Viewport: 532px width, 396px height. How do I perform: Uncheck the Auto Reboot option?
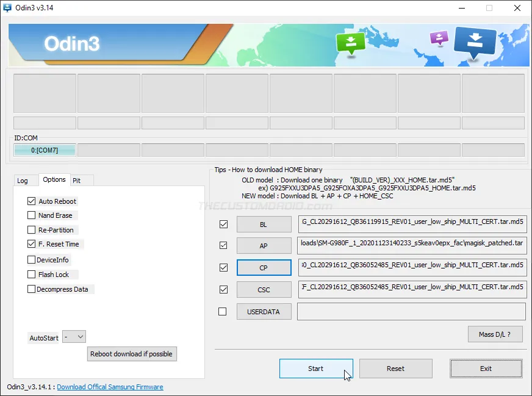[32, 201]
